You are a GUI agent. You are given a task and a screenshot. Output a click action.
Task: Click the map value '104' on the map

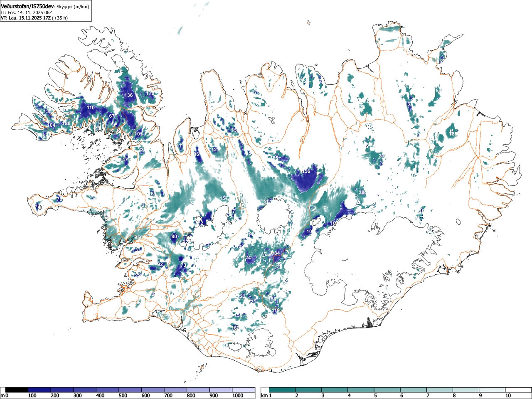51,125
